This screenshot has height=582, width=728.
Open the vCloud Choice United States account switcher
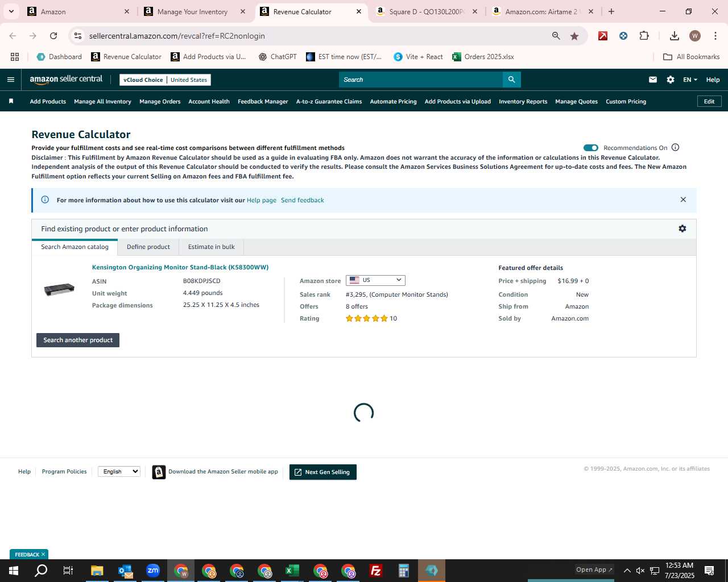(x=165, y=80)
